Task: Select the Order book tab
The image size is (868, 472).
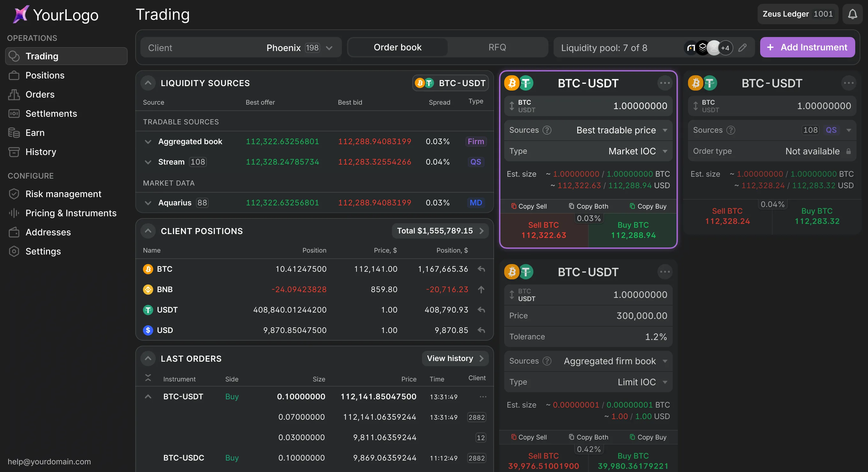Action: point(398,47)
